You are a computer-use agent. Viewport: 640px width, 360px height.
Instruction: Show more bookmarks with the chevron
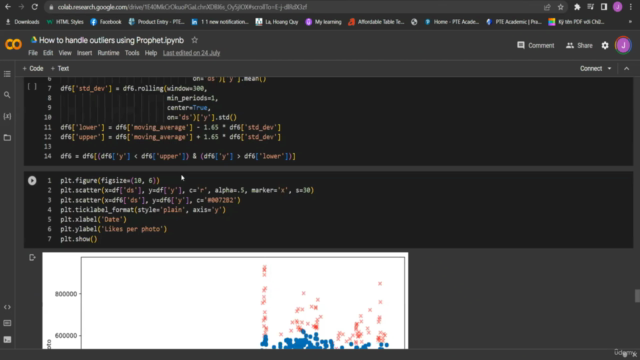(x=631, y=22)
